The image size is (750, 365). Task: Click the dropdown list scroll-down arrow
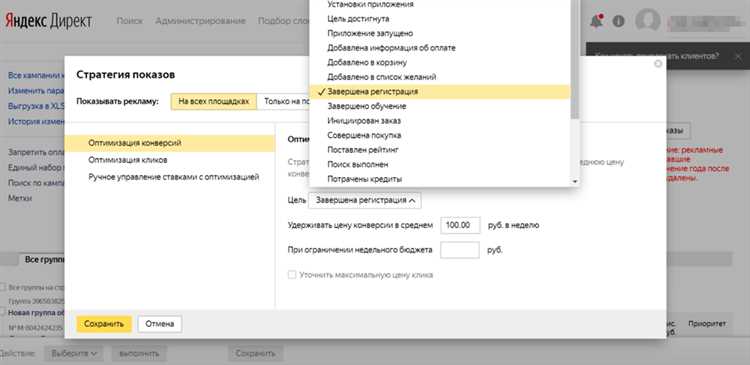coord(575,181)
